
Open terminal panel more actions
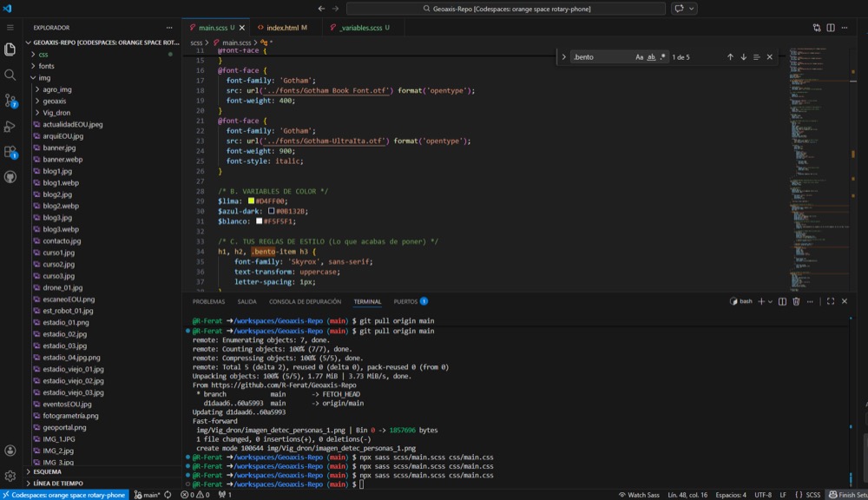[810, 301]
